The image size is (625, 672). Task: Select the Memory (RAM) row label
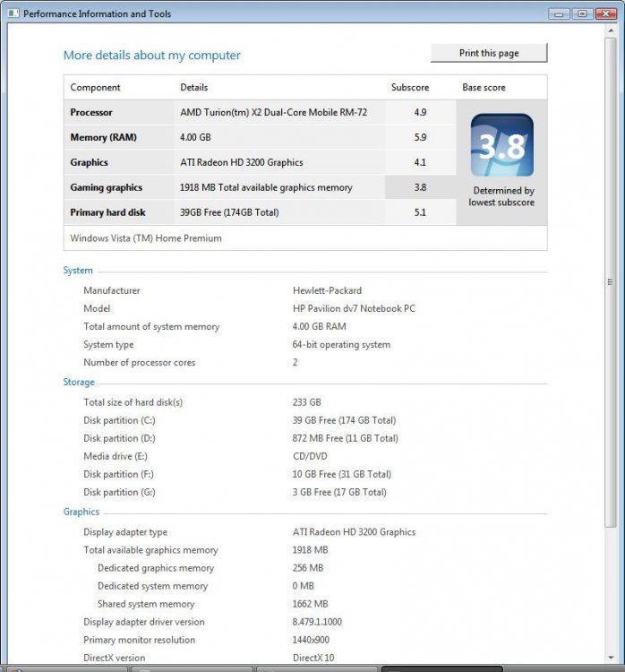coord(103,138)
